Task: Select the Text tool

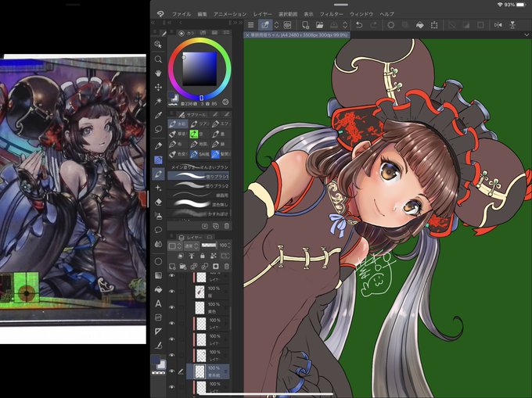Action: pyautogui.click(x=158, y=303)
